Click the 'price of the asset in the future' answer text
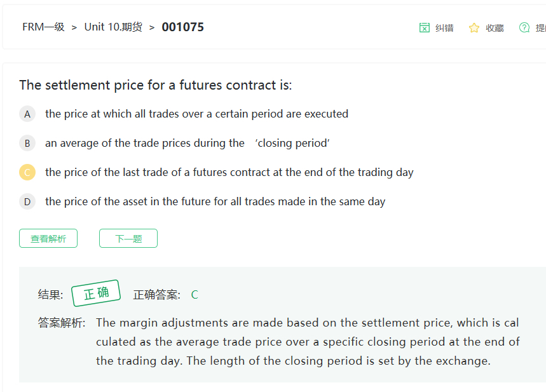 [215, 202]
